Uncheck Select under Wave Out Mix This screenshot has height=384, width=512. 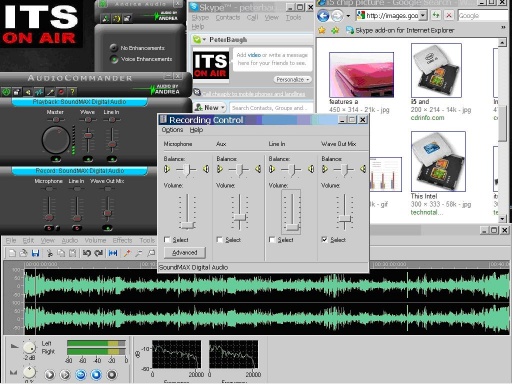324,239
